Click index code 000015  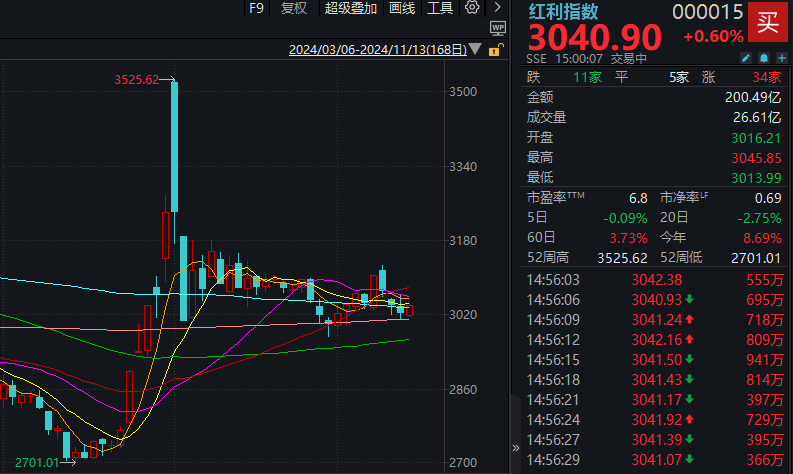tap(708, 12)
